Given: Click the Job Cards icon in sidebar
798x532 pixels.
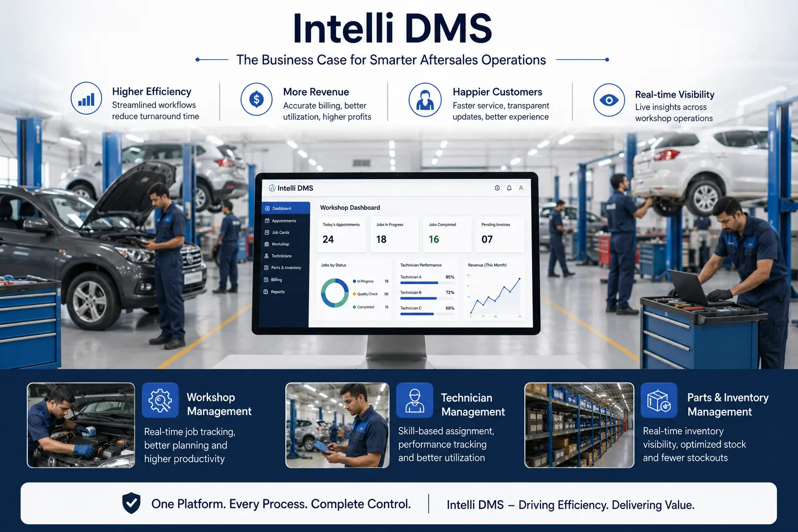Looking at the screenshot, I should 267,232.
